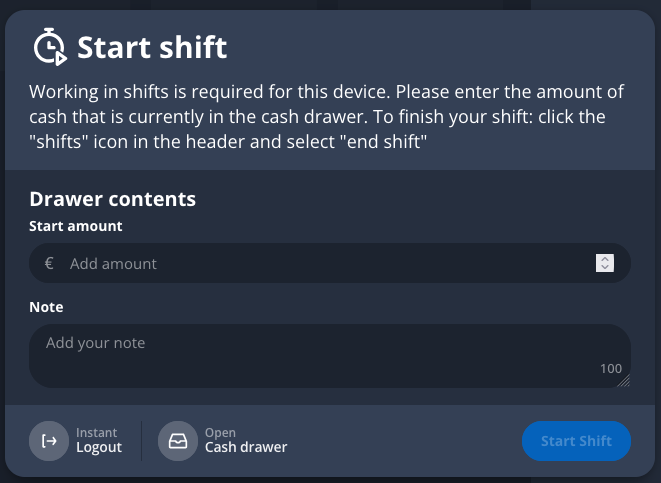Click the note field resize handle
The height and width of the screenshot is (483, 661).
[623, 381]
